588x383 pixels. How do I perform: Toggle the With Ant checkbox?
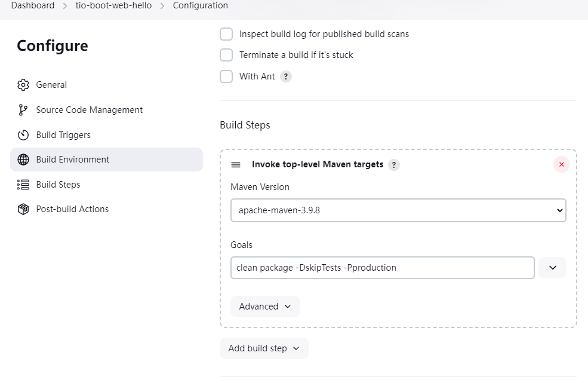[226, 76]
